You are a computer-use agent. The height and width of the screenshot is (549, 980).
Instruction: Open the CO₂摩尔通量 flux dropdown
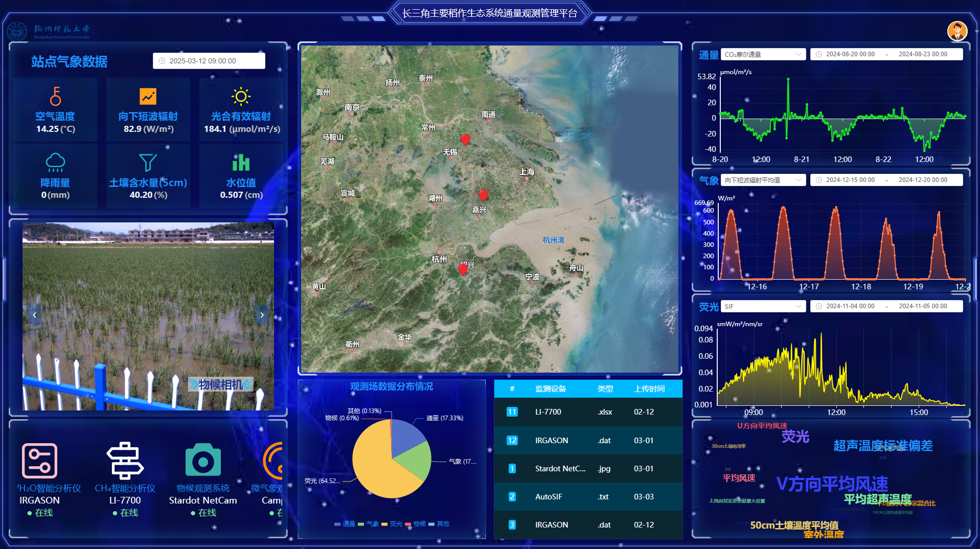point(763,54)
